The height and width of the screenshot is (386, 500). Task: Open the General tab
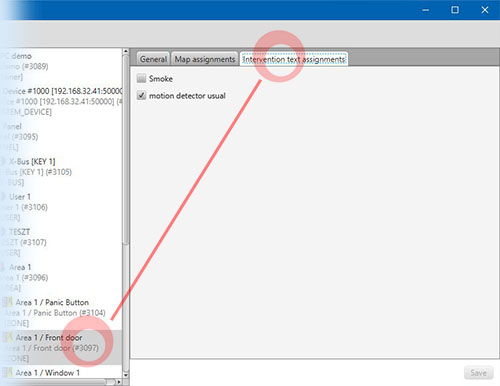tap(153, 59)
